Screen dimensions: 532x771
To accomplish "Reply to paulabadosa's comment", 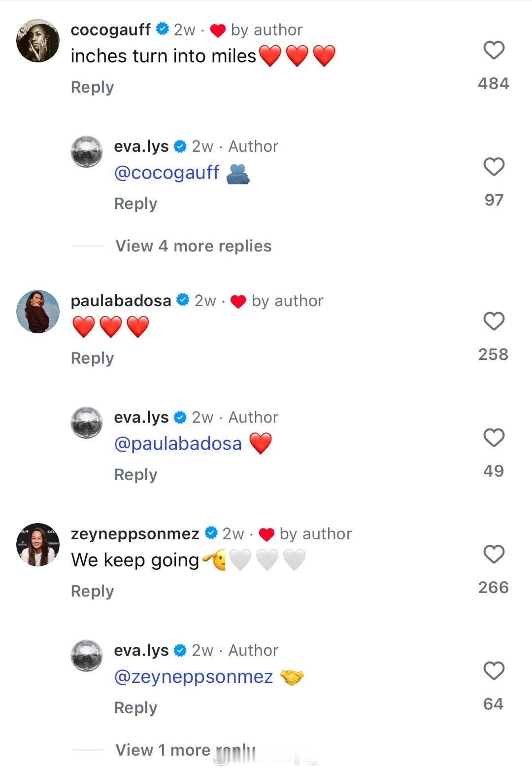I will 92,358.
